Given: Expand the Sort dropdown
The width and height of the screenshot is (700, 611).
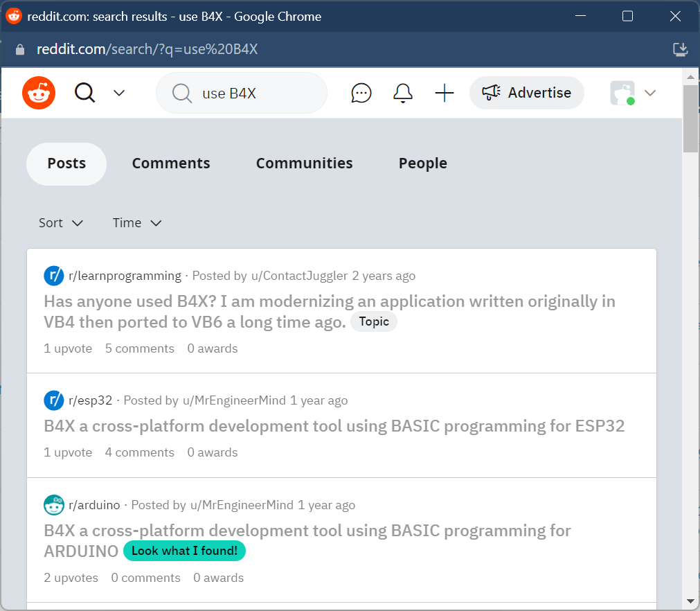Looking at the screenshot, I should pos(61,222).
